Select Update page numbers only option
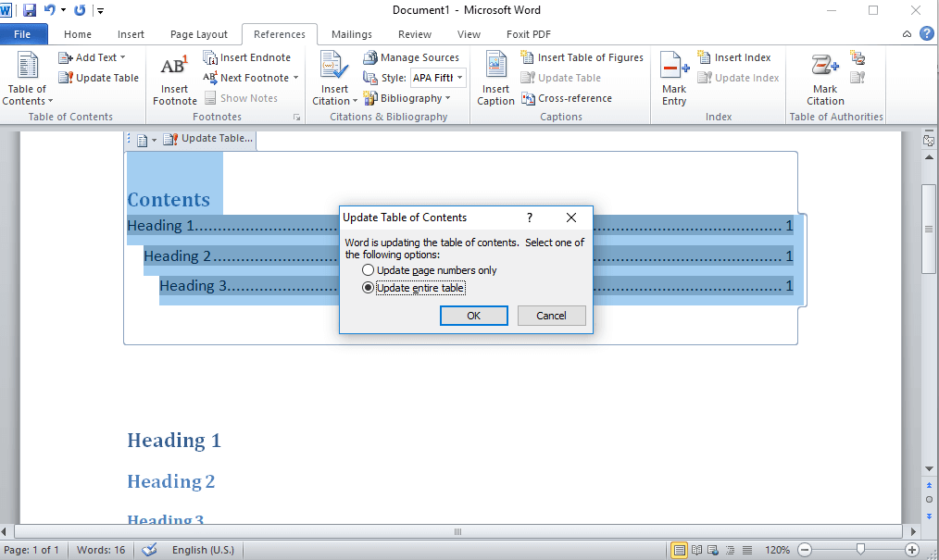 click(x=369, y=270)
